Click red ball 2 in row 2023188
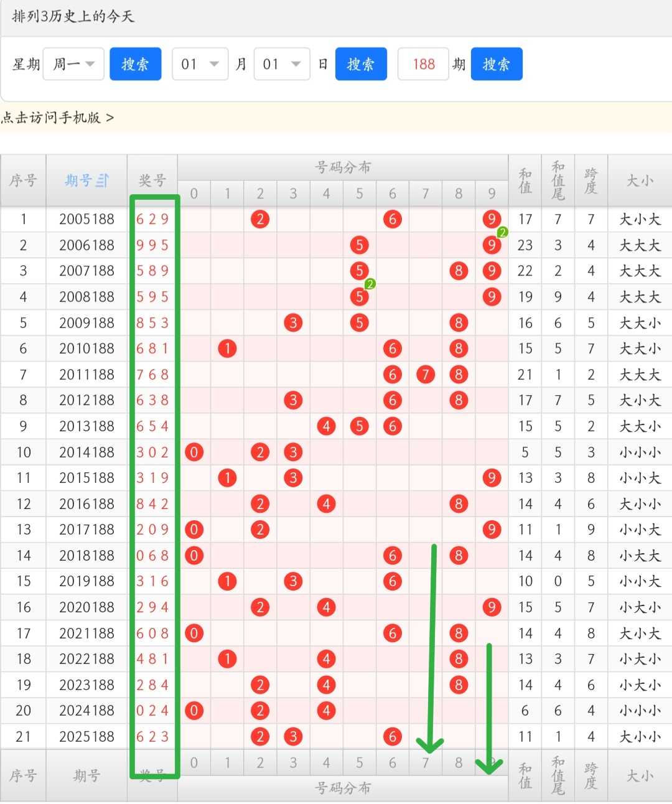This screenshot has width=672, height=804. 260,685
